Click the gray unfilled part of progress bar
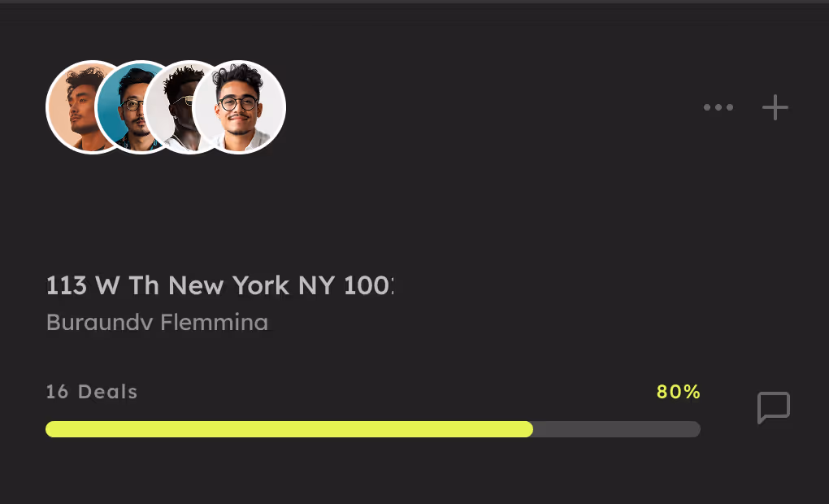The image size is (829, 504). 617,429
